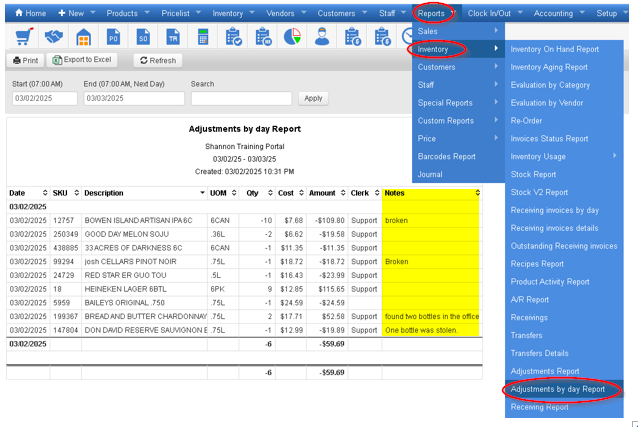Click the clipboard with checkmark icon

click(x=233, y=37)
